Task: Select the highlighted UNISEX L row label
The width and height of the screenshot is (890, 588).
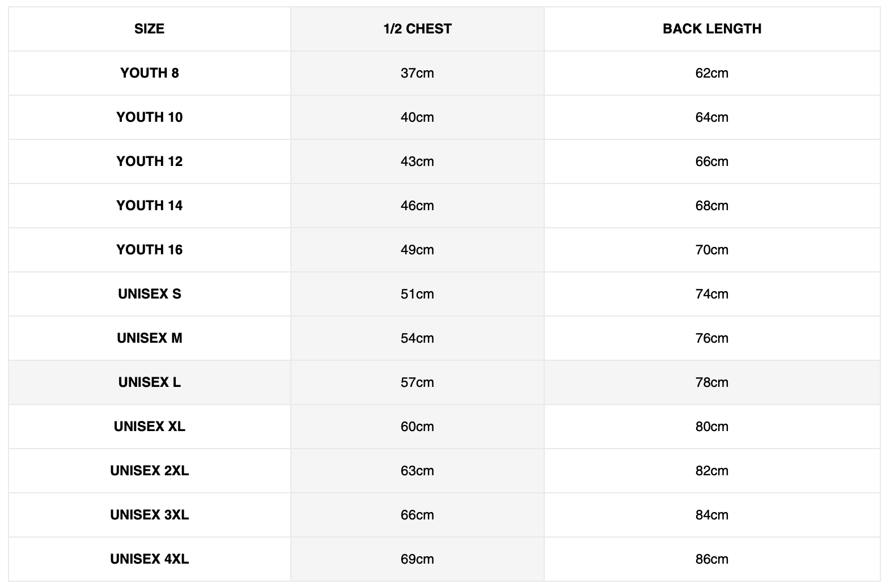Action: tap(150, 382)
